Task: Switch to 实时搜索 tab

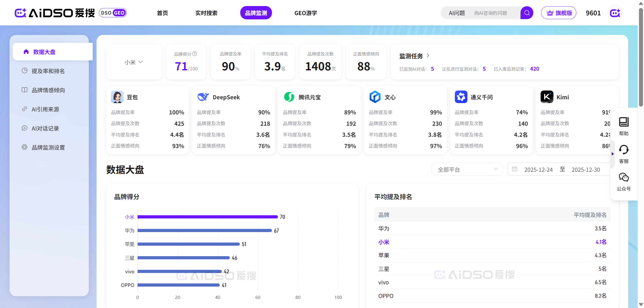Action: pyautogui.click(x=206, y=13)
